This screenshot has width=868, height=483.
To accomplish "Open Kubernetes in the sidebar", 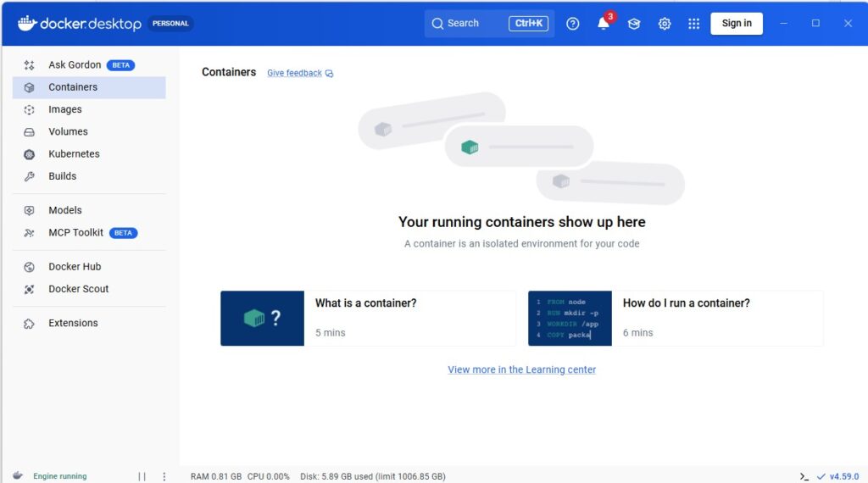I will [74, 154].
